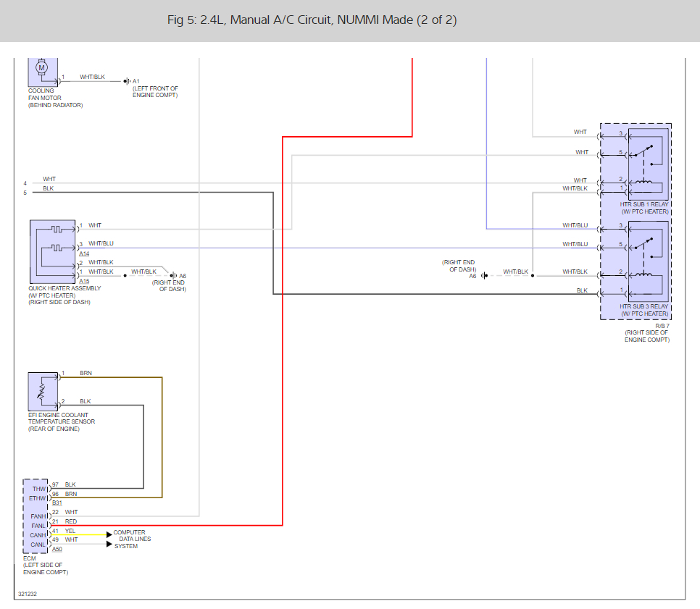The width and height of the screenshot is (700, 609).
Task: Click the A14 connector label
Action: pos(85,254)
